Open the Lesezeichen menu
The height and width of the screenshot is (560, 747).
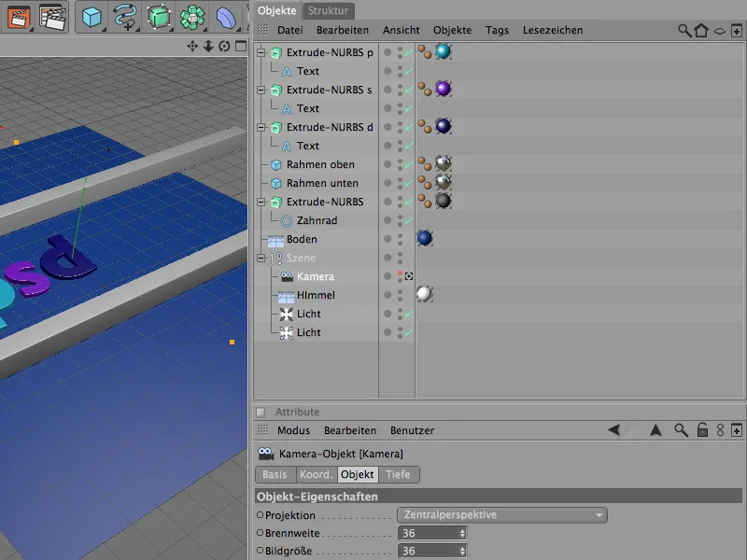pyautogui.click(x=553, y=31)
